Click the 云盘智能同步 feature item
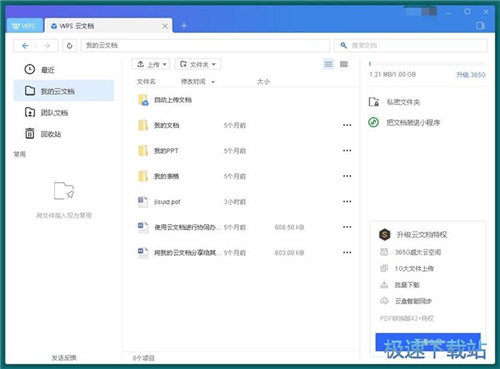The height and width of the screenshot is (369, 500). click(x=406, y=301)
